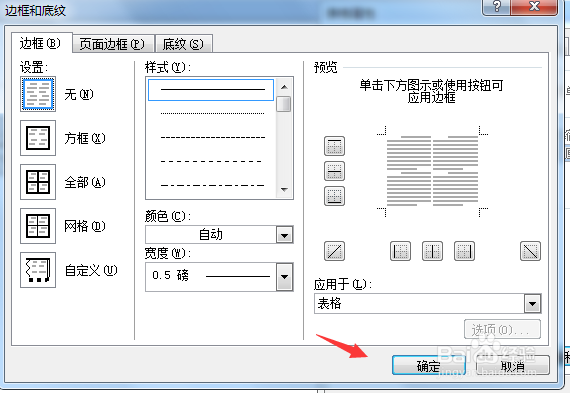This screenshot has width=570, height=393.
Task: Toggle inside vertical border in preview
Action: point(432,251)
